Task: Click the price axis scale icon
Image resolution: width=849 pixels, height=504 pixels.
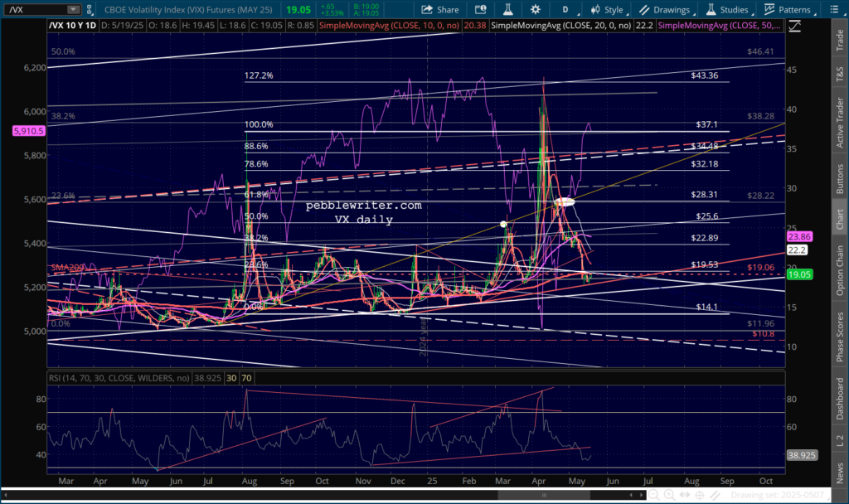Action: pos(795,26)
